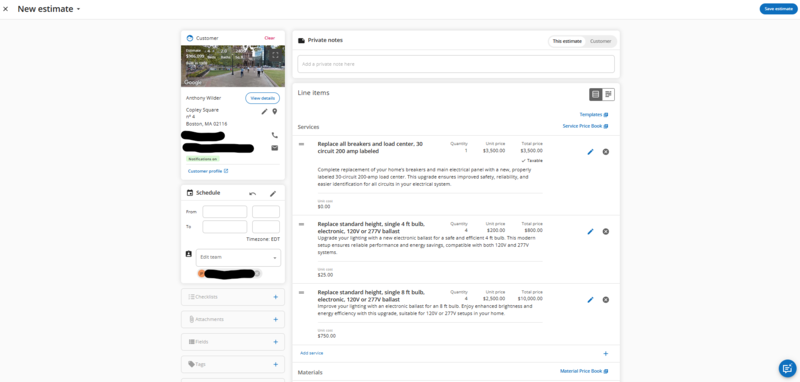Edit customer address pencil icon

264,112
